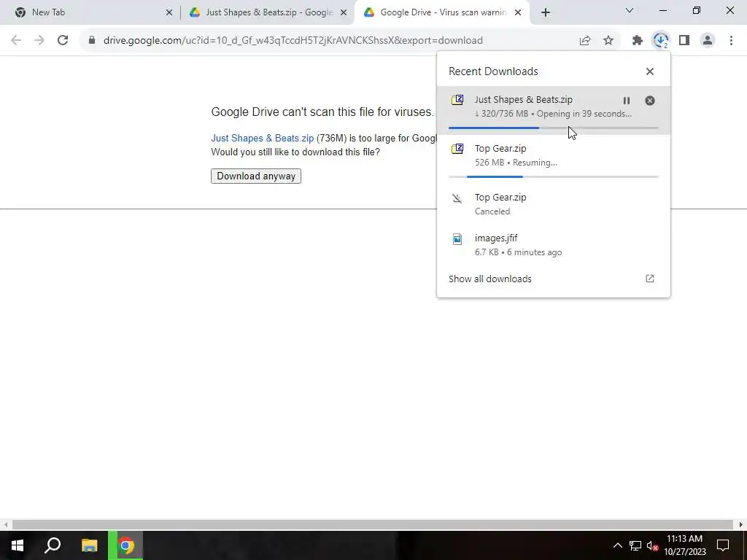This screenshot has height=560, width=747.
Task: Close the Virus scan warning tab
Action: (x=519, y=13)
